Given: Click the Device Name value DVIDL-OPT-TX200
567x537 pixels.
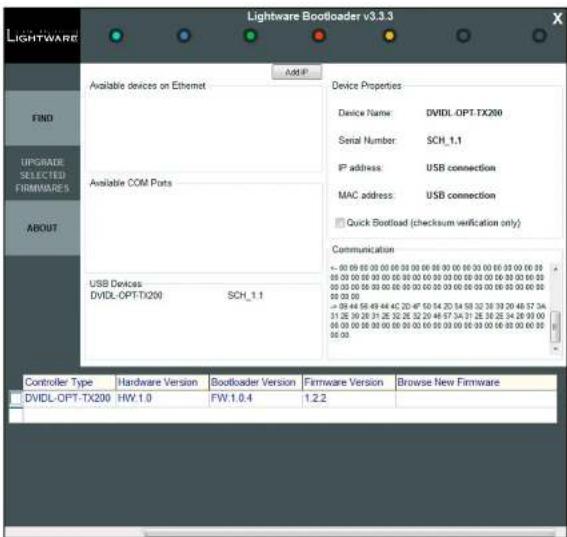Looking at the screenshot, I should (464, 113).
